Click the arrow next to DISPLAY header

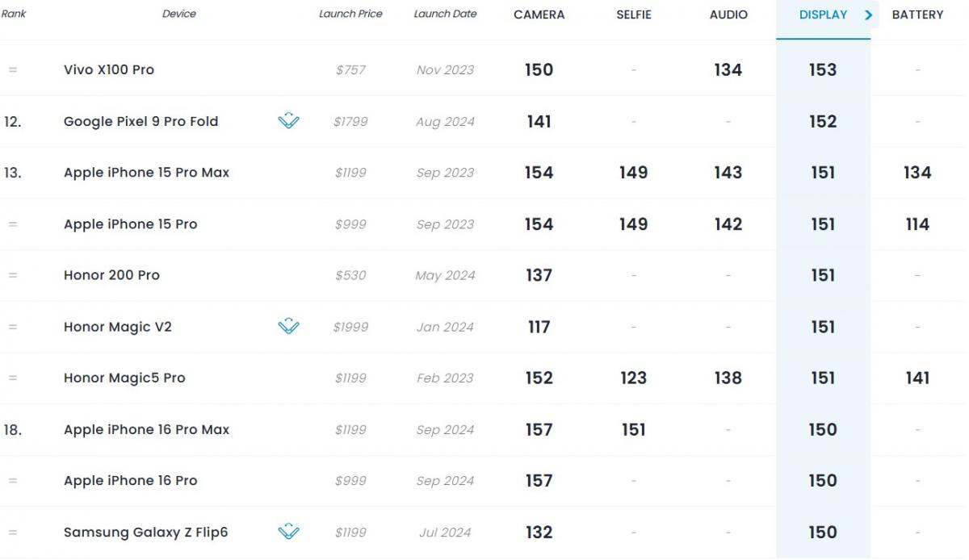(868, 15)
